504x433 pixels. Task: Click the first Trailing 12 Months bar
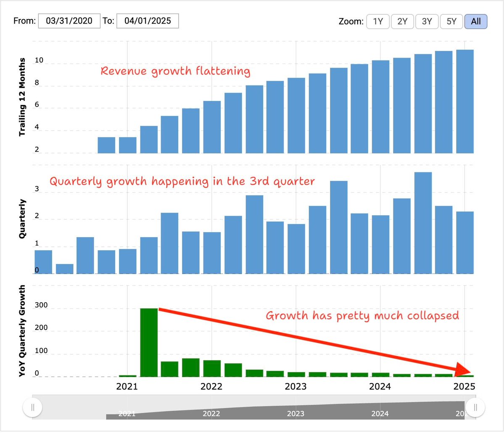click(106, 145)
